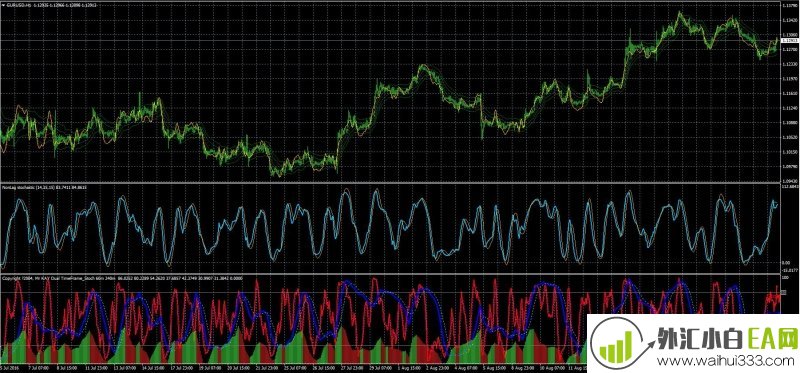The width and height of the screenshot is (800, 373).
Task: Click the 1.10880 price axis label
Action: [x=791, y=122]
